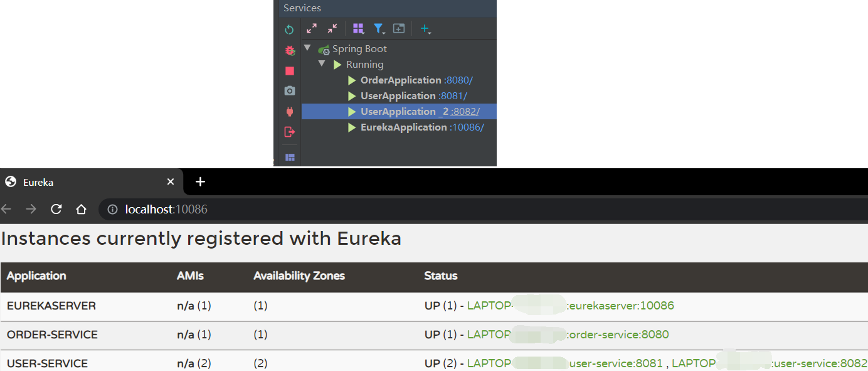Image resolution: width=868 pixels, height=371 pixels.
Task: Click the ORDER-SERVICE application cell
Action: tap(52, 335)
